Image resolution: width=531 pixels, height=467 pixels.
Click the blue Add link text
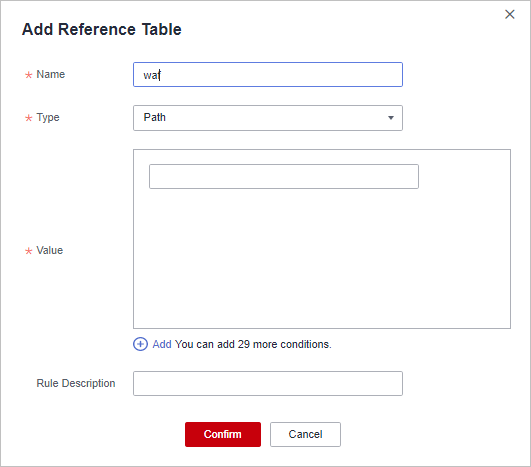coord(162,344)
